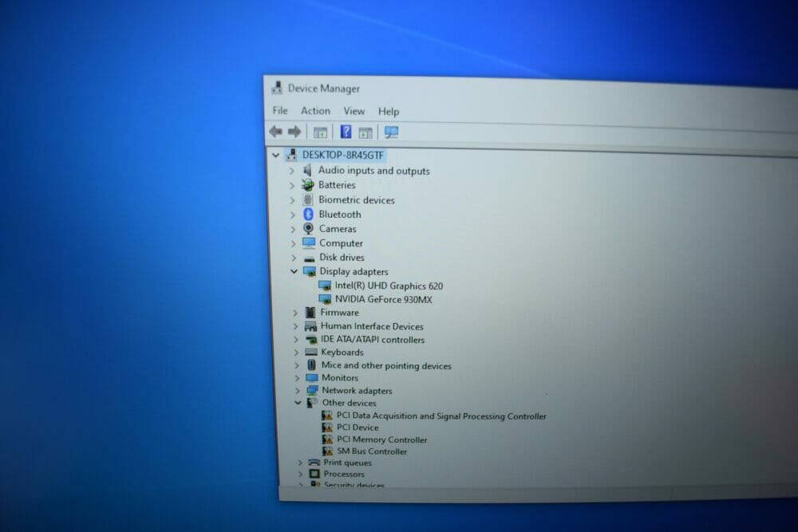This screenshot has width=798, height=532.
Task: Click the Processors chip icon
Action: 314,474
